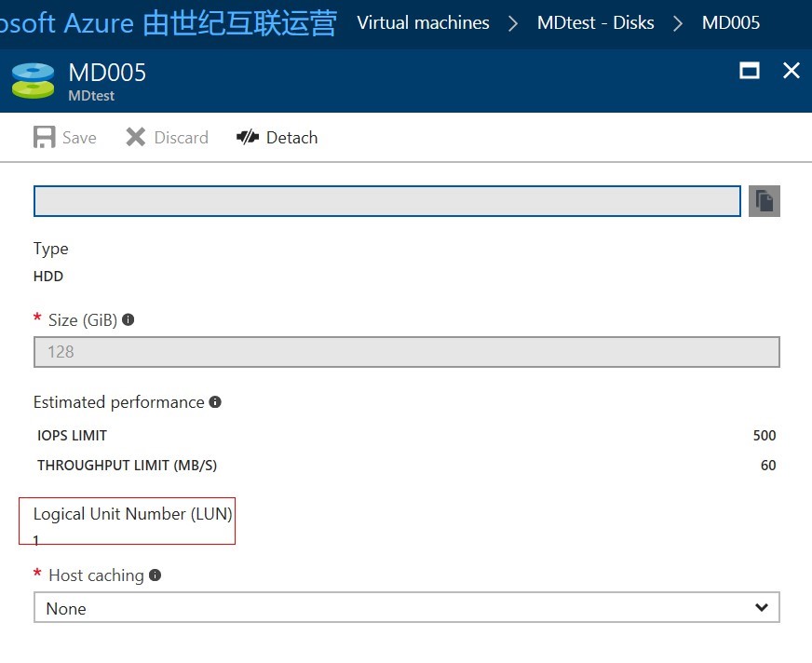
Task: Click the Host caching info icon
Action: pyautogui.click(x=156, y=575)
